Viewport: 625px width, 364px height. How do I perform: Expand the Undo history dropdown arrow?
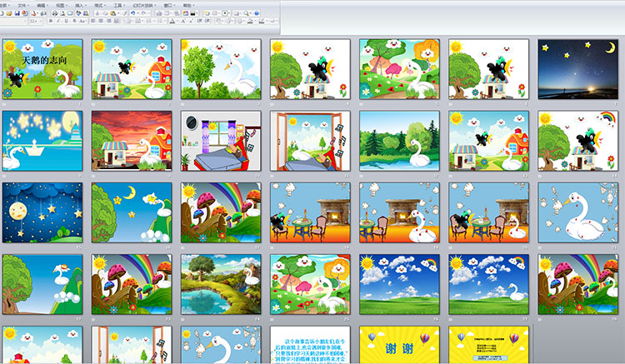pyautogui.click(x=137, y=13)
